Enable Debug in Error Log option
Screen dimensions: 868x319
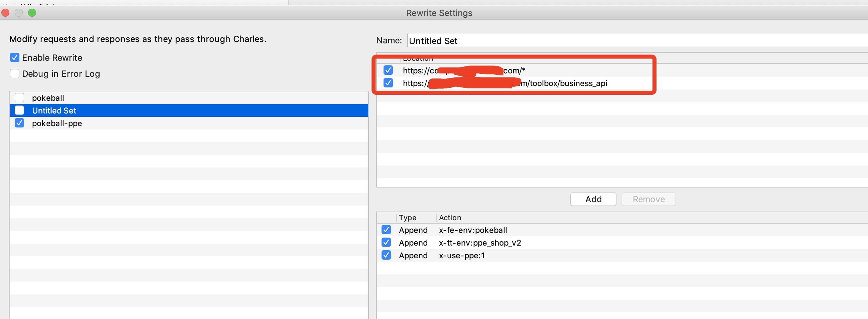coord(14,73)
